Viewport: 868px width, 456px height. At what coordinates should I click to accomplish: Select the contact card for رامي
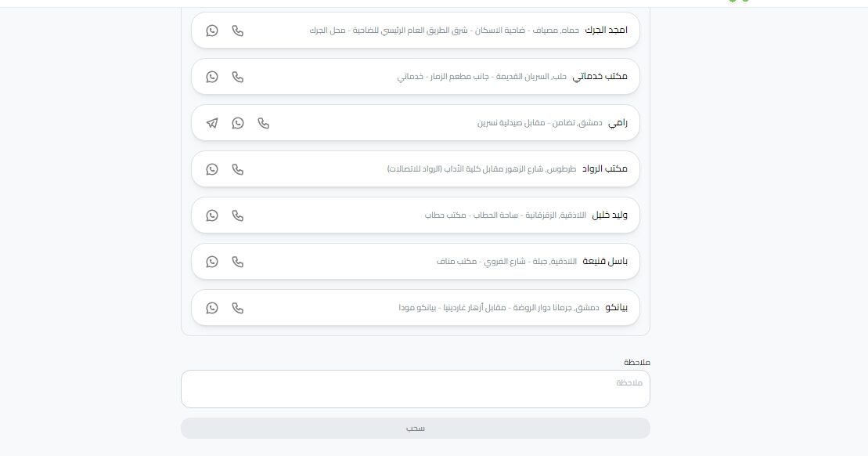pyautogui.click(x=470, y=123)
